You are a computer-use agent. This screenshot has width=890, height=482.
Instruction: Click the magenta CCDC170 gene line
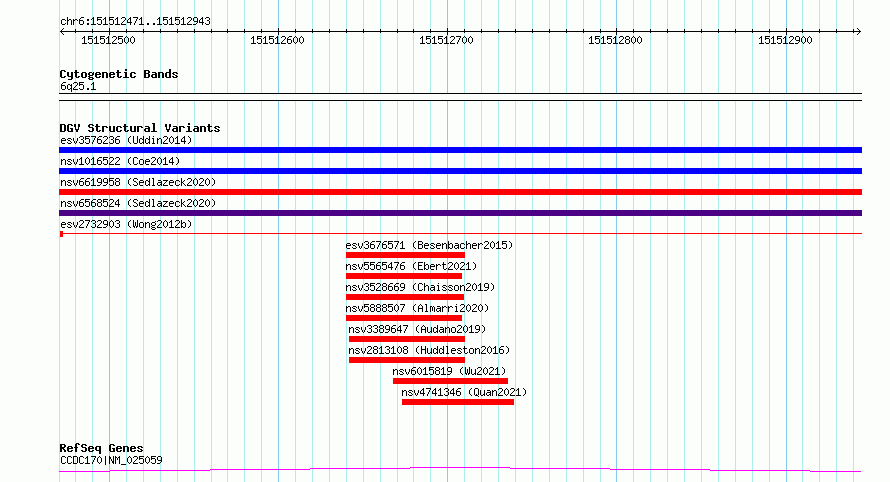click(x=460, y=469)
